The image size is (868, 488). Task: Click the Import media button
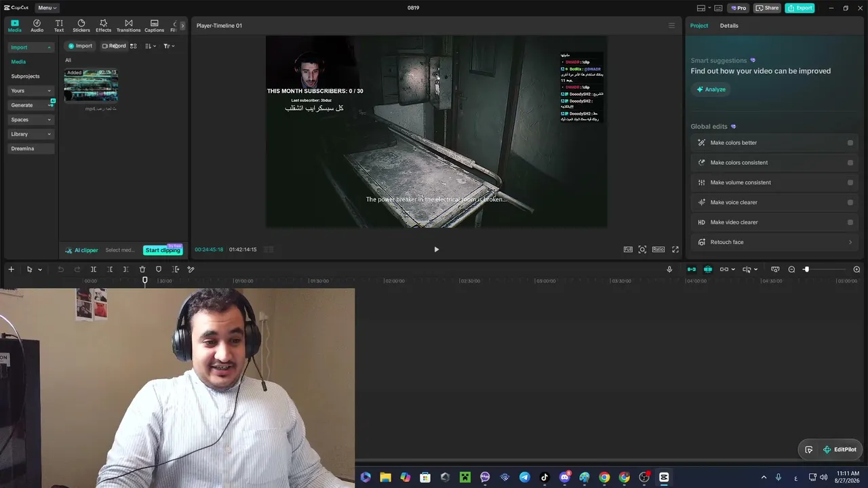(80, 46)
